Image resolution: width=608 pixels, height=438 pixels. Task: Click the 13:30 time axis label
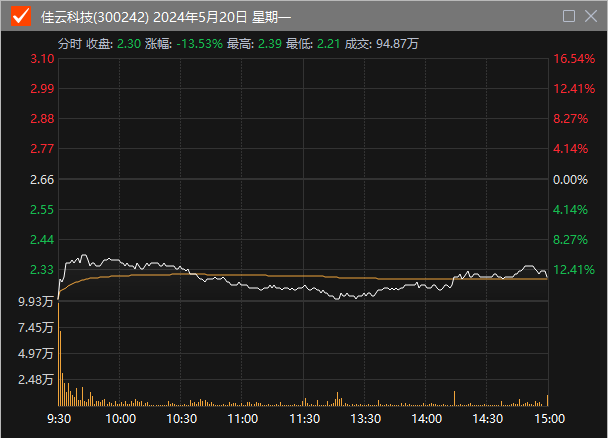pos(366,419)
